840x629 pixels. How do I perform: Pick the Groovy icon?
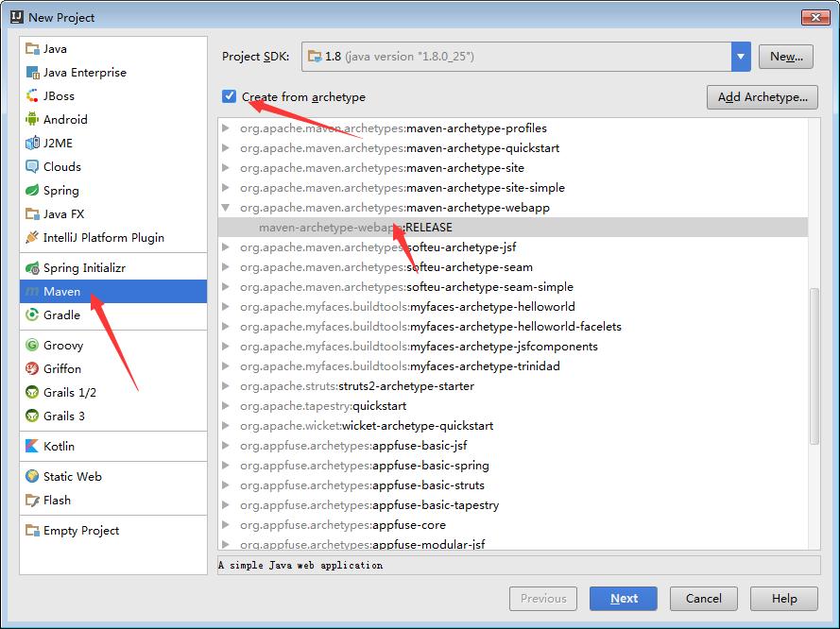[32, 346]
